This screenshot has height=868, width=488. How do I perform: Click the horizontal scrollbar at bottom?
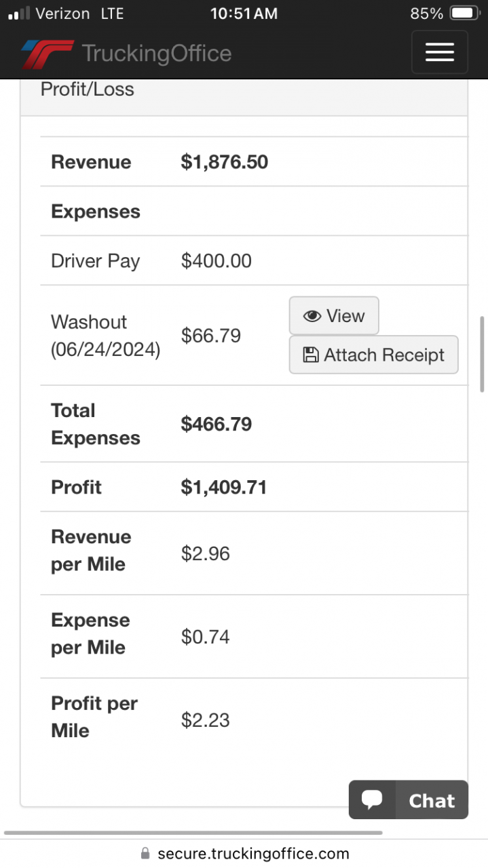click(x=193, y=833)
